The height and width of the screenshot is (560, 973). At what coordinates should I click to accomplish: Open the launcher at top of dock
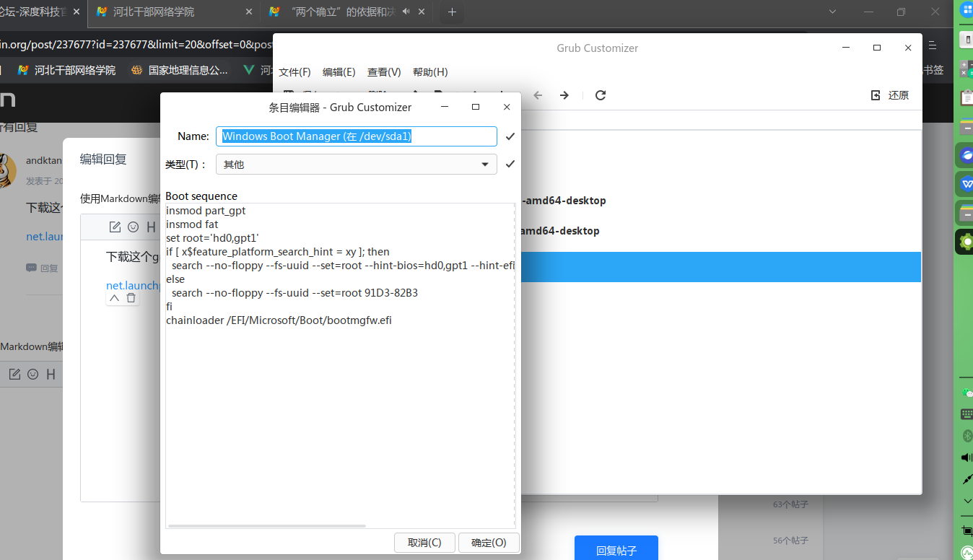(967, 10)
